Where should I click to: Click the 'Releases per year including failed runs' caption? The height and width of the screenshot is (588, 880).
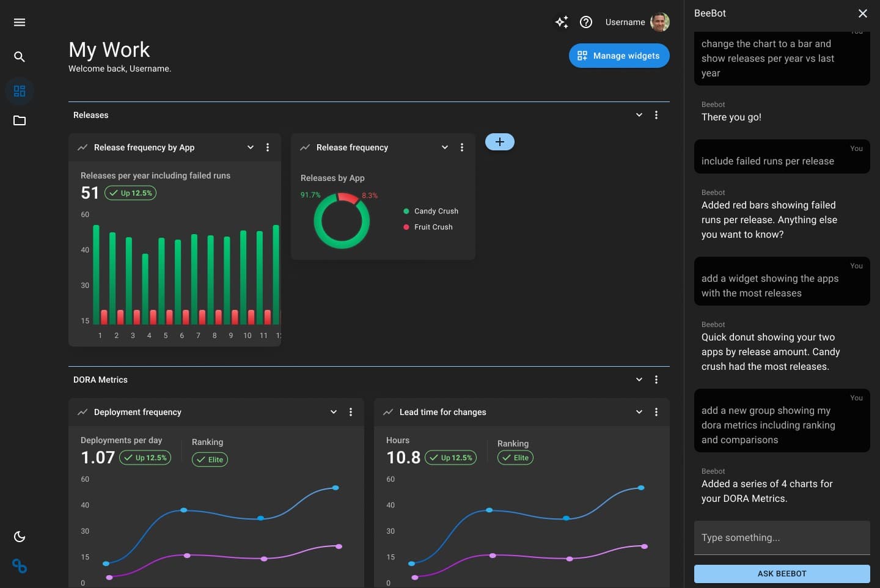[155, 175]
